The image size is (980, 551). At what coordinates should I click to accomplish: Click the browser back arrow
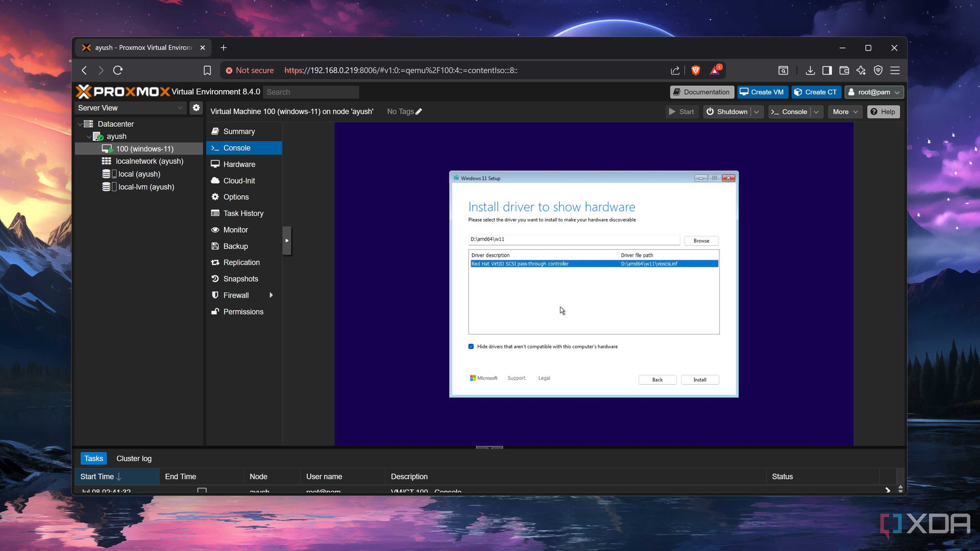pos(84,70)
